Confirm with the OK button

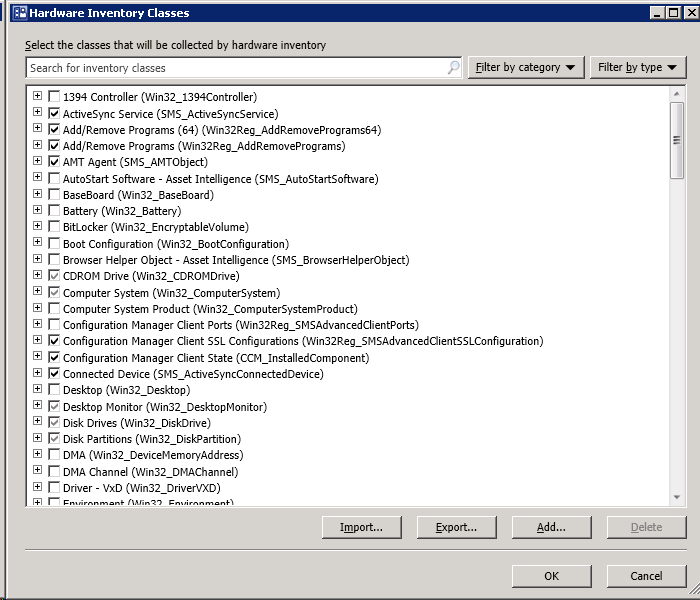pos(551,576)
